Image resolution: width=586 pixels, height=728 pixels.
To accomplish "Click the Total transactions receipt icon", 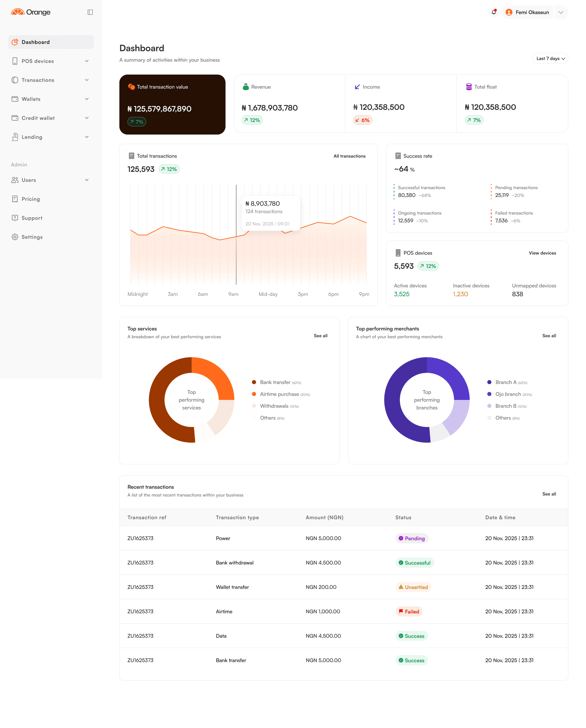I will point(132,156).
